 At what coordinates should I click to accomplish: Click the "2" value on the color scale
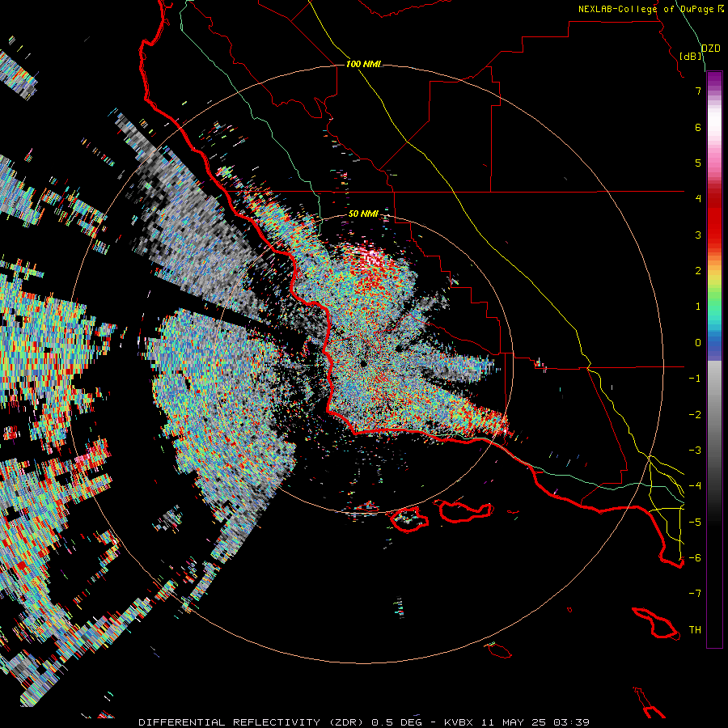point(698,271)
